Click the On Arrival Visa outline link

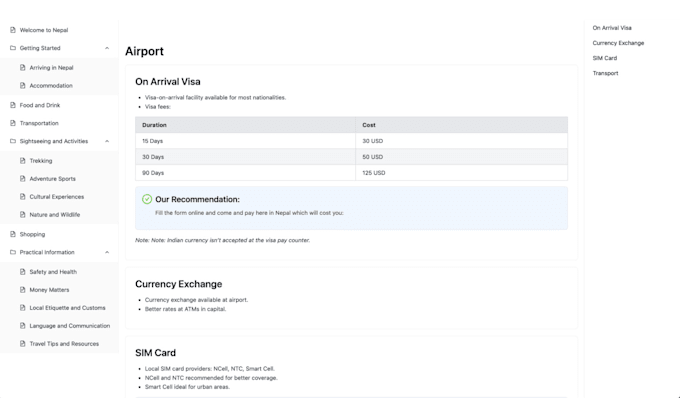[x=612, y=28]
